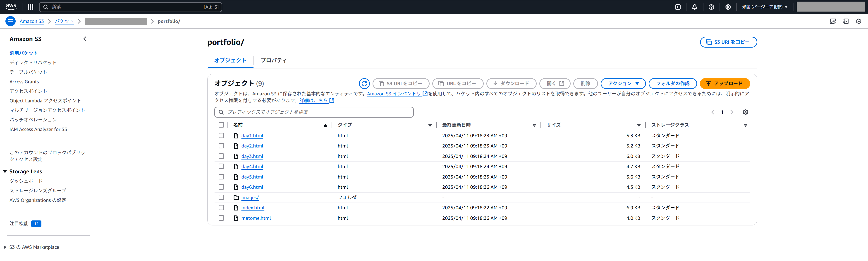Open the first icon of the three under the account bar
This screenshot has width=868, height=261.
pos(833,21)
